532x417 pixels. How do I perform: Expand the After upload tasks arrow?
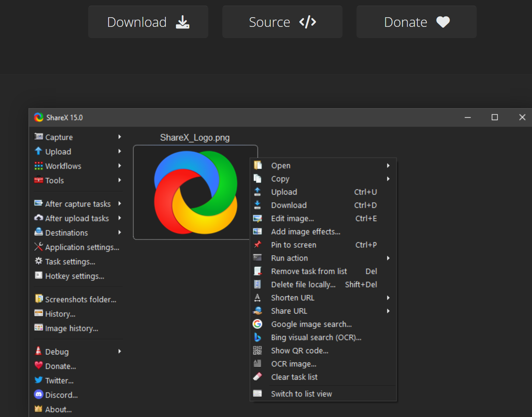point(119,218)
